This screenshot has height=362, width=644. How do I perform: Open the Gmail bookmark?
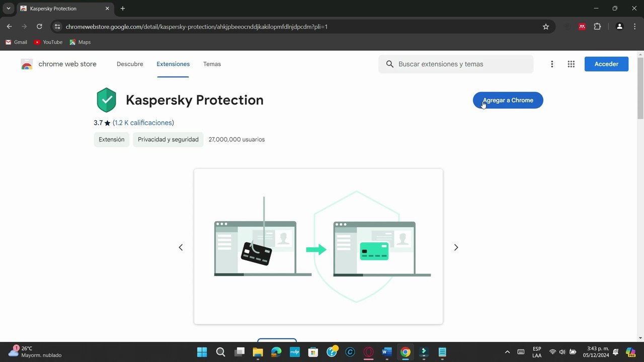(16, 42)
